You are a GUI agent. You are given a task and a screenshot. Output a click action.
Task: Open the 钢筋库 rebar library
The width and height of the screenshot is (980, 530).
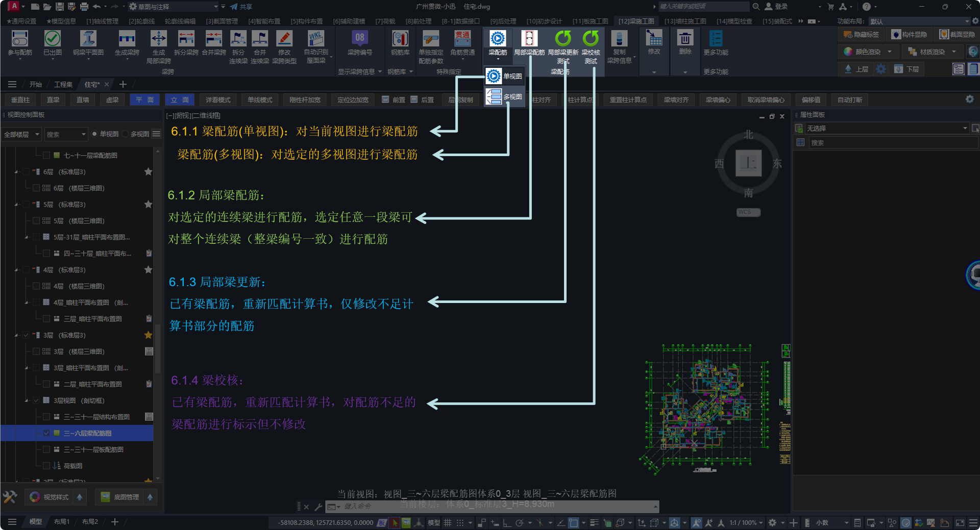coord(400,39)
